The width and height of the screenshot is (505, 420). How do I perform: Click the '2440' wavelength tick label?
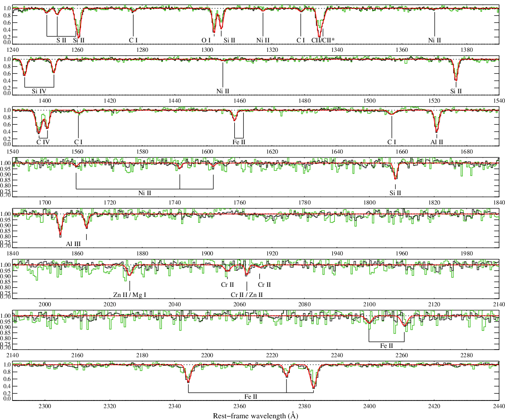coord(499,406)
